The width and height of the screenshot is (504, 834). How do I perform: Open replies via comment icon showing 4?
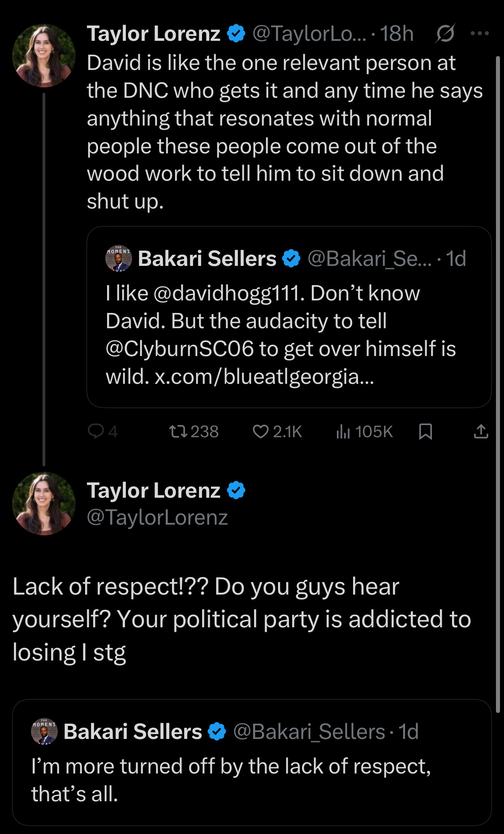tap(103, 431)
